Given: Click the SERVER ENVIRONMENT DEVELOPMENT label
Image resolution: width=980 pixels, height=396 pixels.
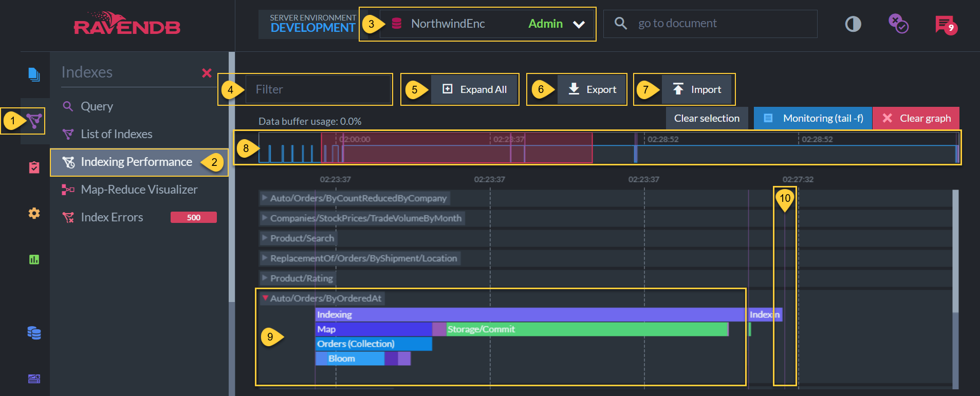Looking at the screenshot, I should 312,24.
